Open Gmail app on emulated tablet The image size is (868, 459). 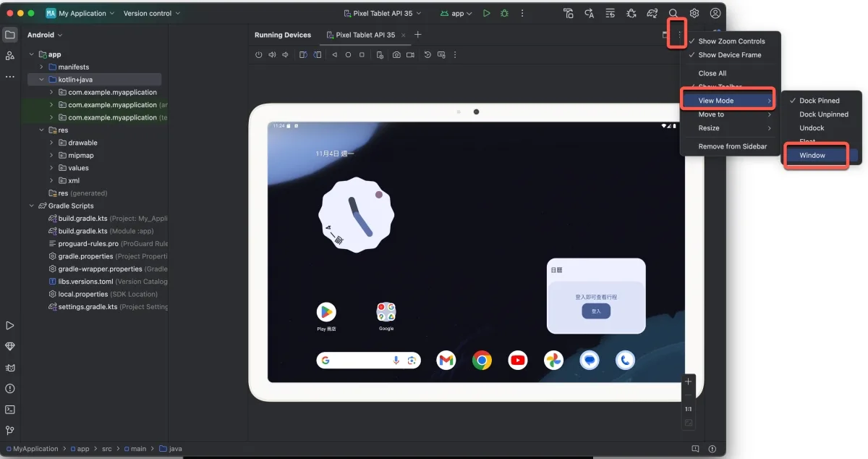tap(446, 360)
